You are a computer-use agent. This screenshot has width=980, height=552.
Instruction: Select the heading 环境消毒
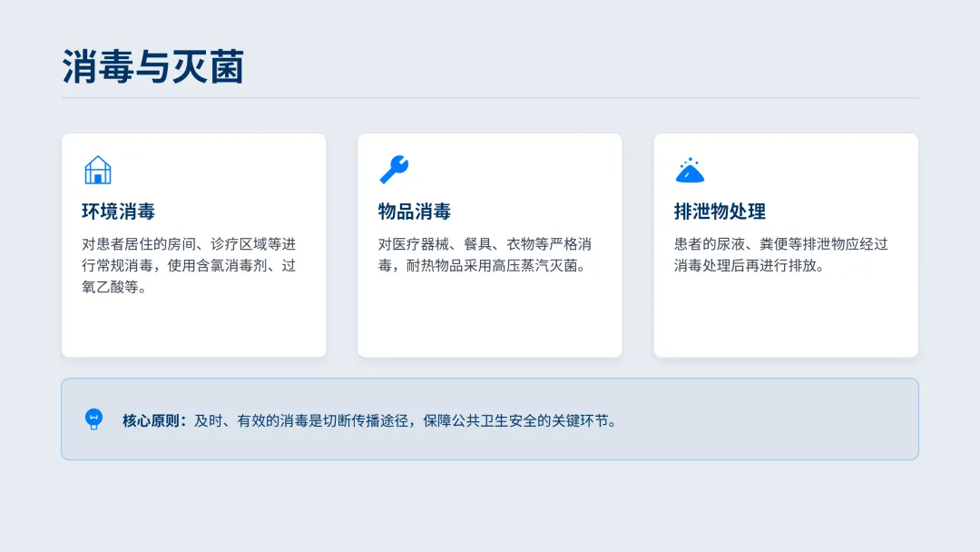(118, 212)
